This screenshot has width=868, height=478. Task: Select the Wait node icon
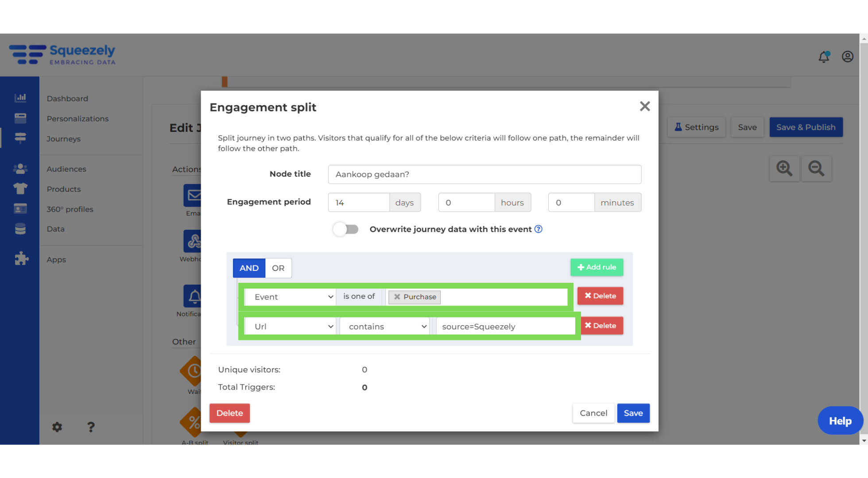click(x=191, y=371)
